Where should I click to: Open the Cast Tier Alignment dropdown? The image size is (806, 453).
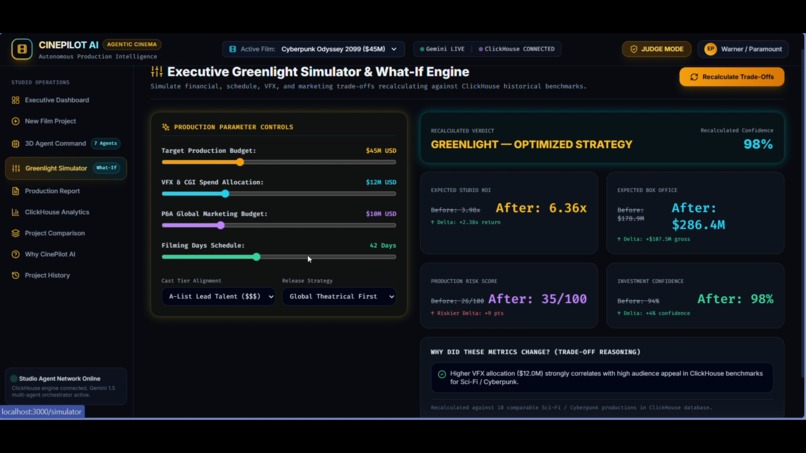tap(218, 297)
